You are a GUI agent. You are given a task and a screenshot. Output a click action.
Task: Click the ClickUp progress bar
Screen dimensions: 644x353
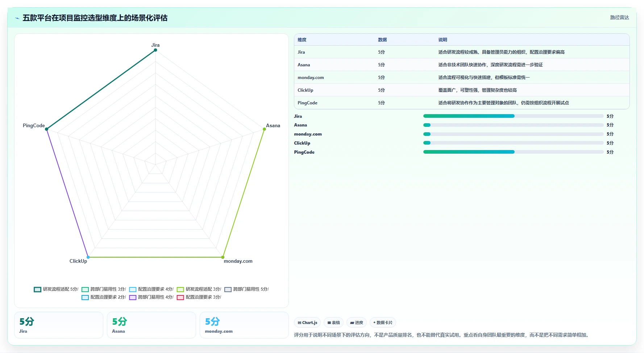pyautogui.click(x=513, y=143)
